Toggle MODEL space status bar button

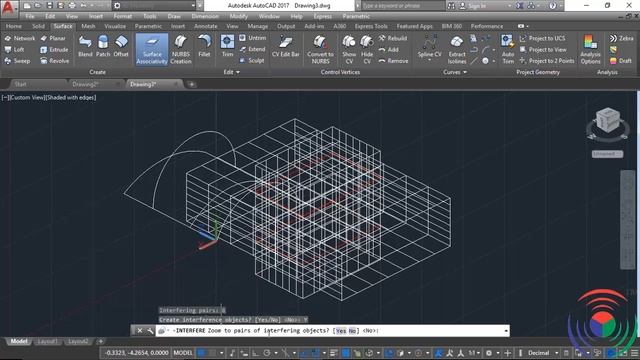tap(182, 353)
